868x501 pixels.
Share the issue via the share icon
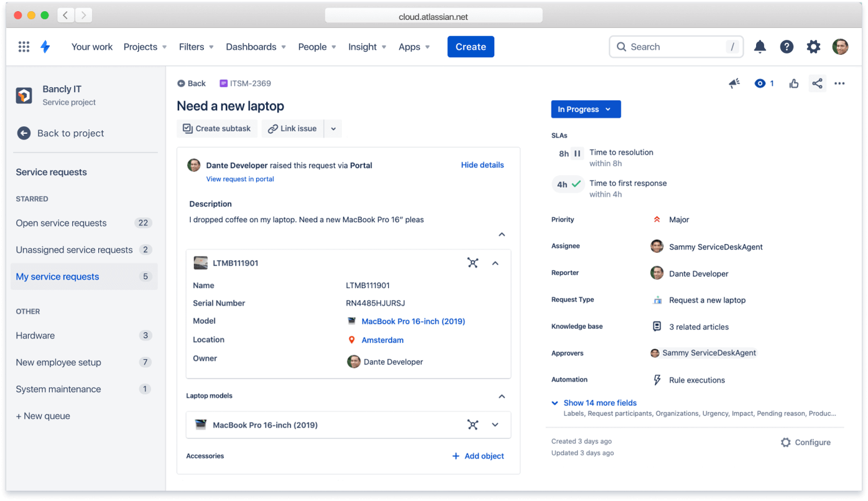click(x=817, y=83)
